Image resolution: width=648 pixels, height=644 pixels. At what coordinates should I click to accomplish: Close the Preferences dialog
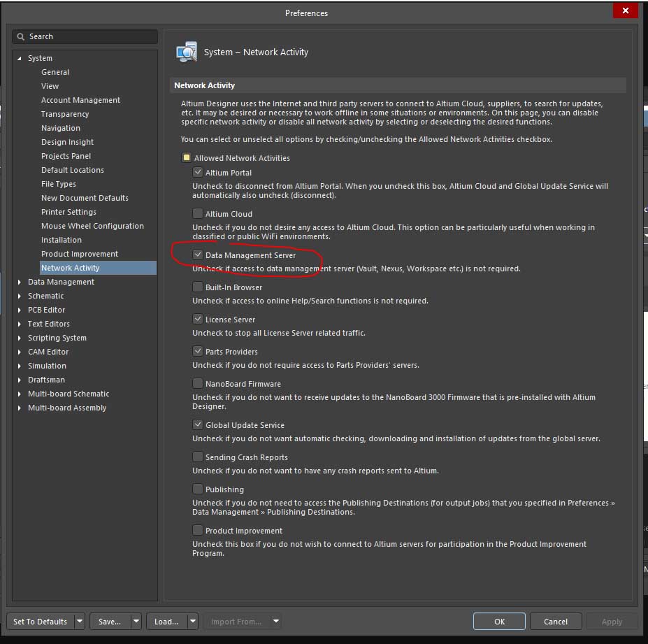[625, 11]
